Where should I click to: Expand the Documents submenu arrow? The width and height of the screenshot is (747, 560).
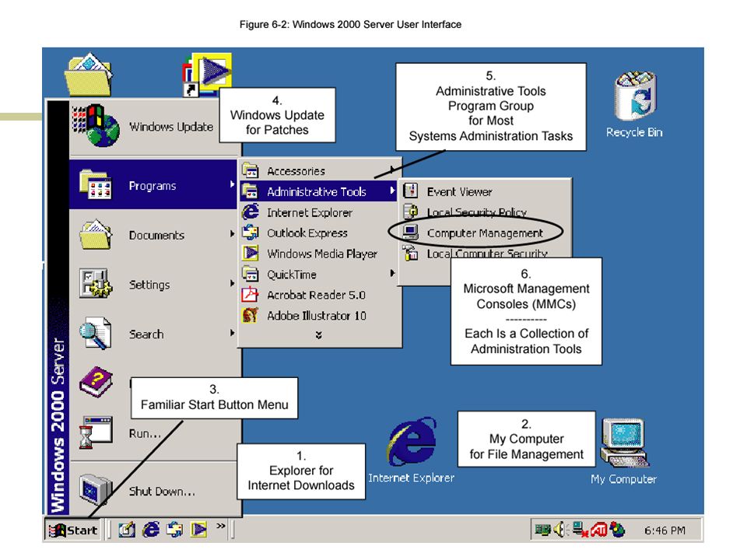point(232,234)
